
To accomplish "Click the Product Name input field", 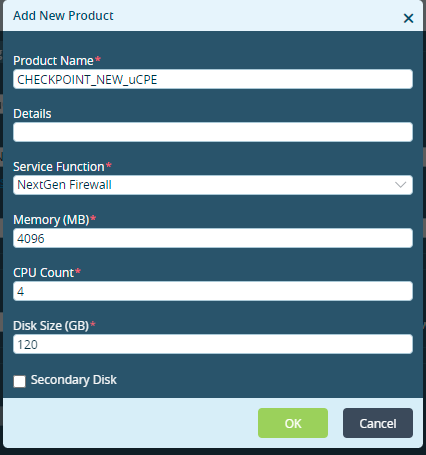I will 213,79.
